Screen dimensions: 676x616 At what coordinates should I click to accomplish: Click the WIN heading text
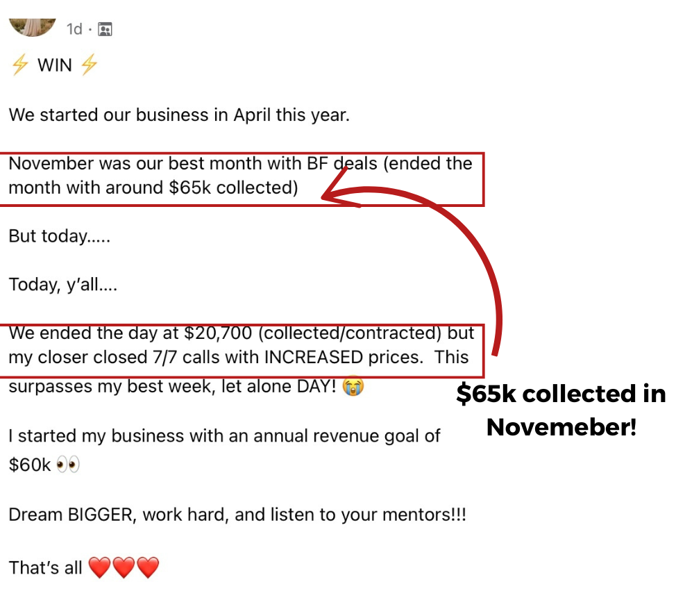pos(55,65)
